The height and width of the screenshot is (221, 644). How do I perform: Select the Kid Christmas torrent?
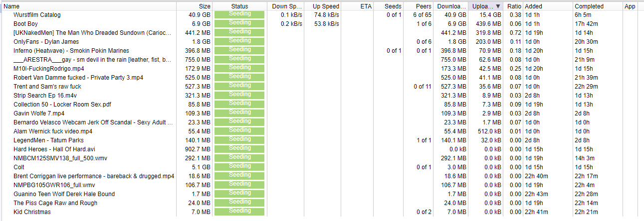click(32, 212)
